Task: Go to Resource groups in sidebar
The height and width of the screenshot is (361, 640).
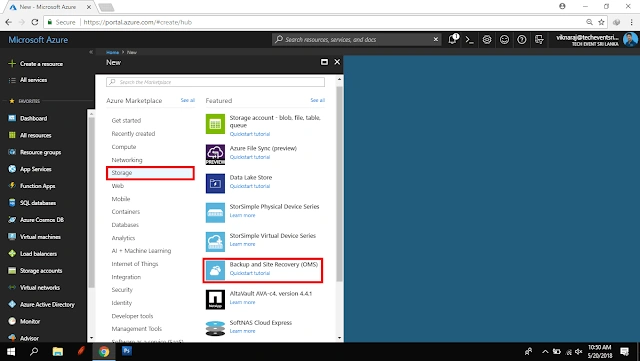Action: point(40,152)
